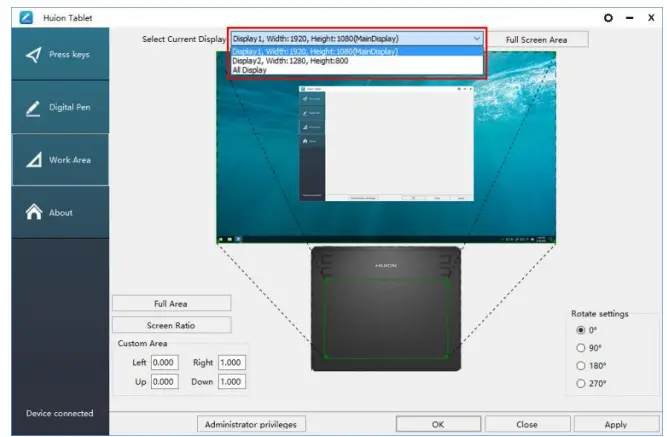Click the Select Current Display combo box field

[x=357, y=39]
